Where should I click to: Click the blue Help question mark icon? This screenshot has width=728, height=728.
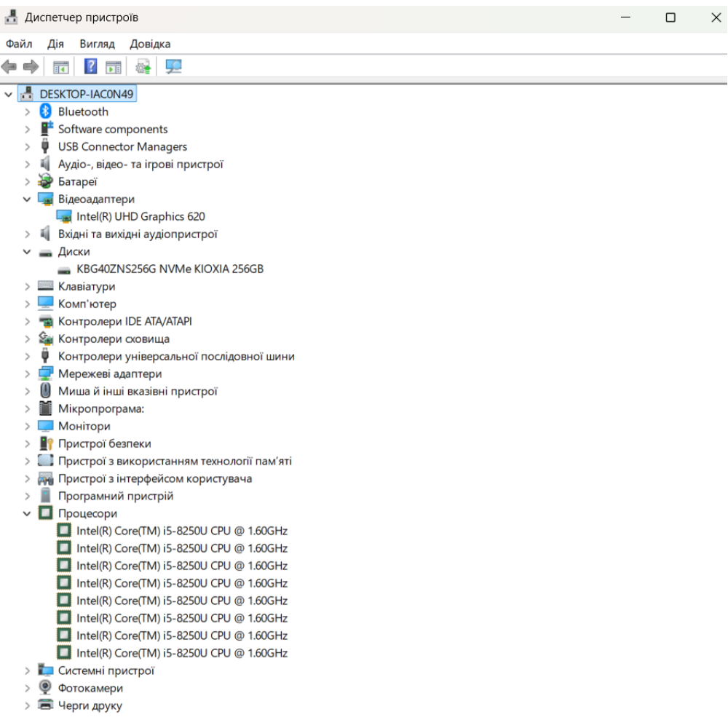[90, 67]
